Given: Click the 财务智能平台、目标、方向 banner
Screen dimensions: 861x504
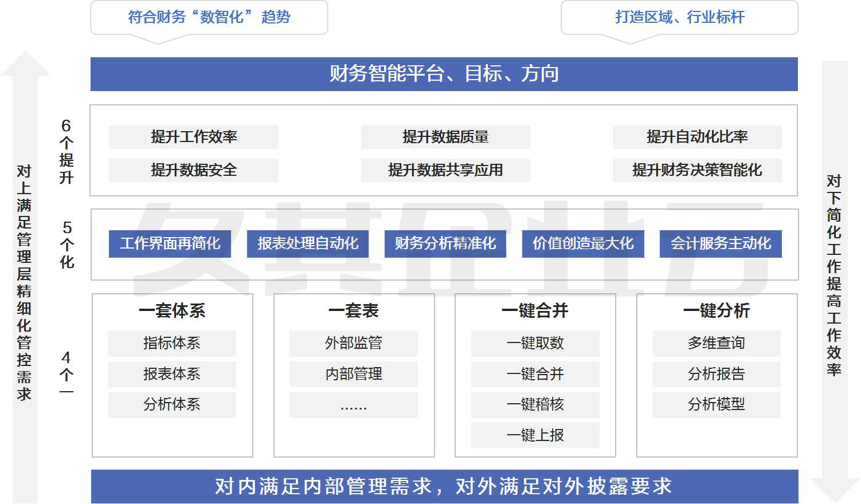Looking at the screenshot, I should 444,74.
